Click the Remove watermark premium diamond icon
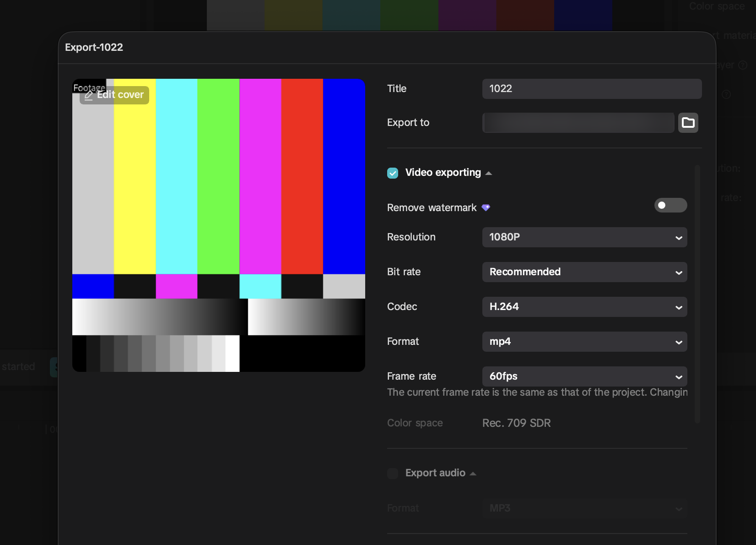This screenshot has width=756, height=545. point(486,208)
